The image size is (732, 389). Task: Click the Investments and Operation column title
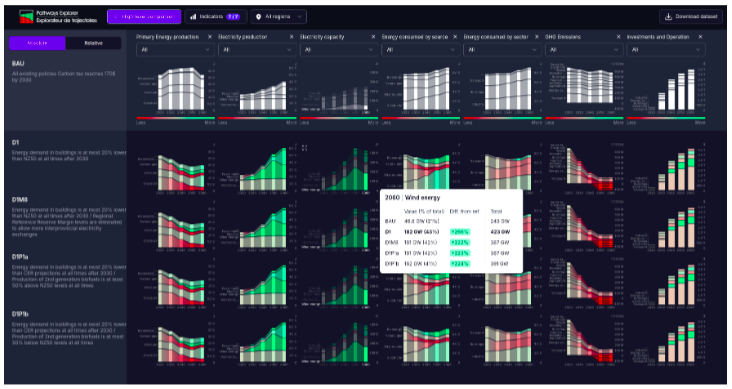(x=658, y=37)
